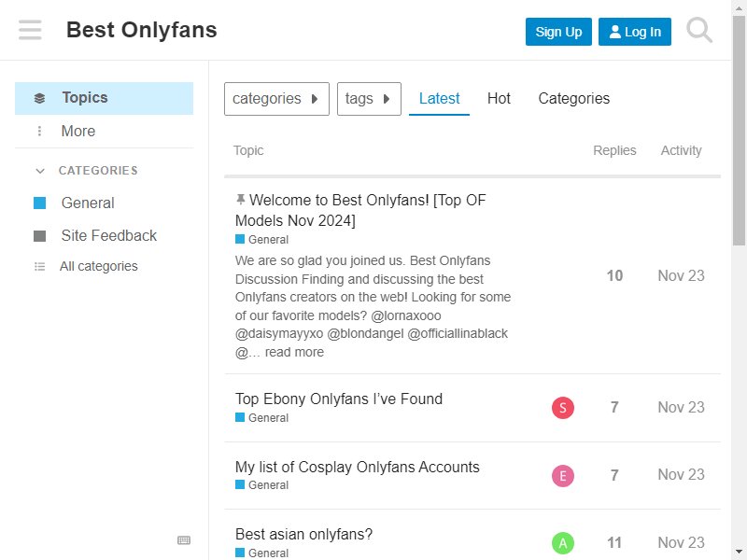Click the Sign Up button
Screen dimensions: 747x560
tap(558, 32)
